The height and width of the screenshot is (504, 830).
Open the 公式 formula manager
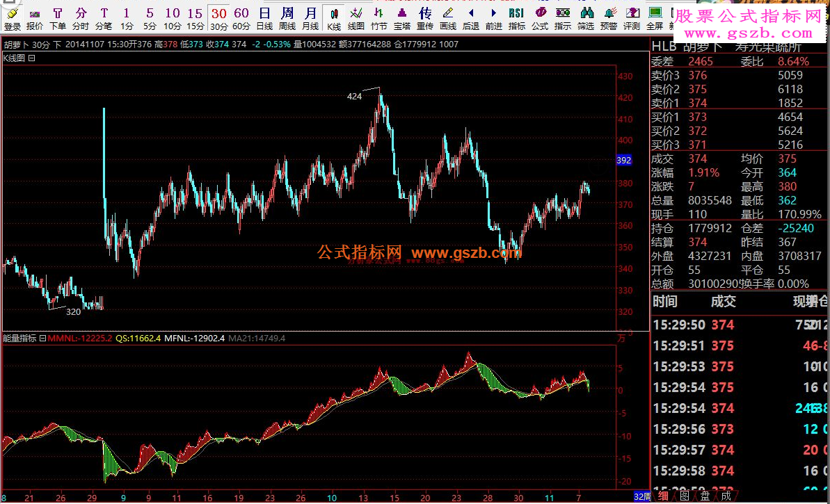tap(540, 18)
